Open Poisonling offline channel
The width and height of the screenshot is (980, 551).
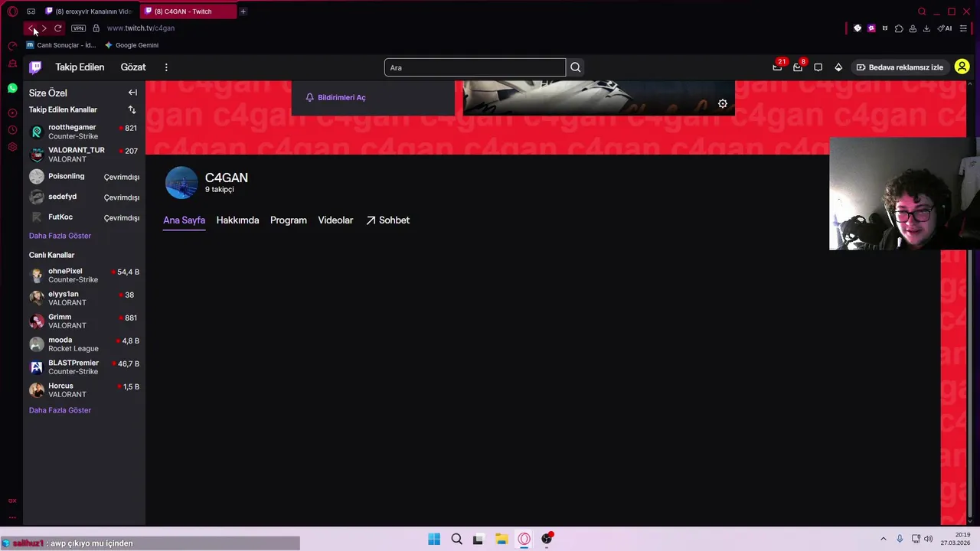click(84, 177)
